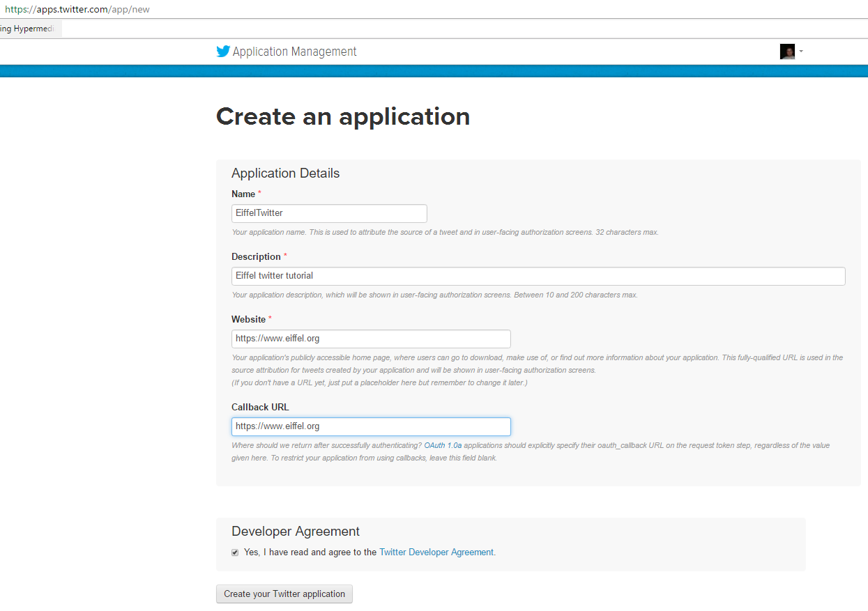The image size is (868, 611).
Task: Follow the OAuth 1.0a link
Action: point(443,445)
